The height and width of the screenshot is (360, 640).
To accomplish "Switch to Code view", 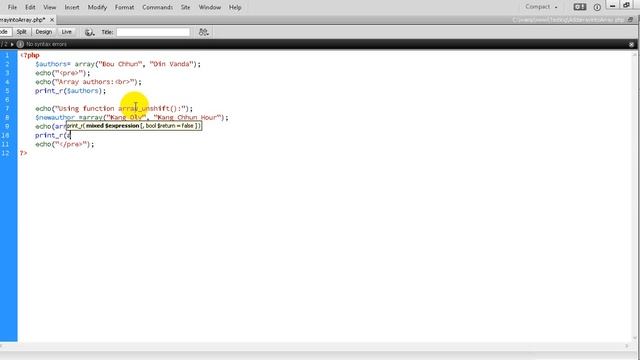I will 5,32.
